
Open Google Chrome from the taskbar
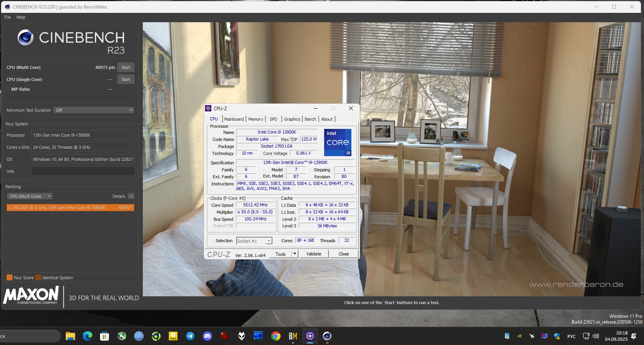click(x=276, y=336)
